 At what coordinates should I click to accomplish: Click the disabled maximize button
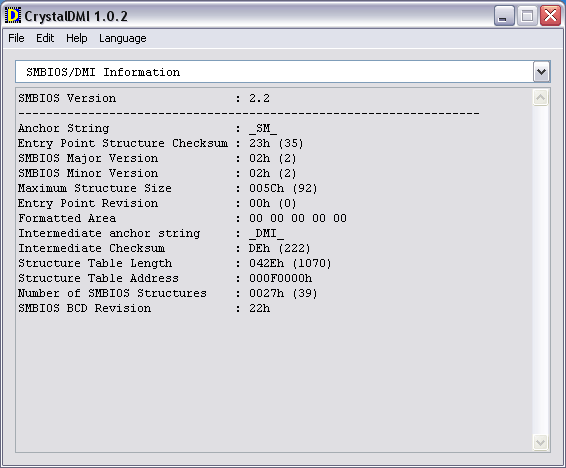point(527,16)
